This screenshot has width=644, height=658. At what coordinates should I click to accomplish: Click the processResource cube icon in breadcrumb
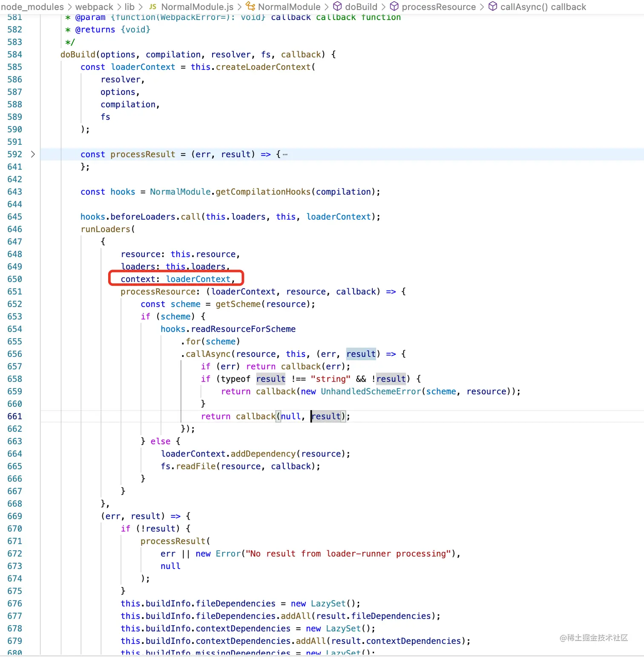coord(394,6)
